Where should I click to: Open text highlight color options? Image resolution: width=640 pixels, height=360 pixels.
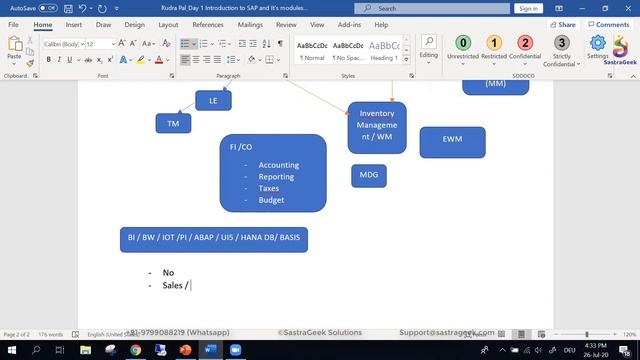pyautogui.click(x=149, y=60)
